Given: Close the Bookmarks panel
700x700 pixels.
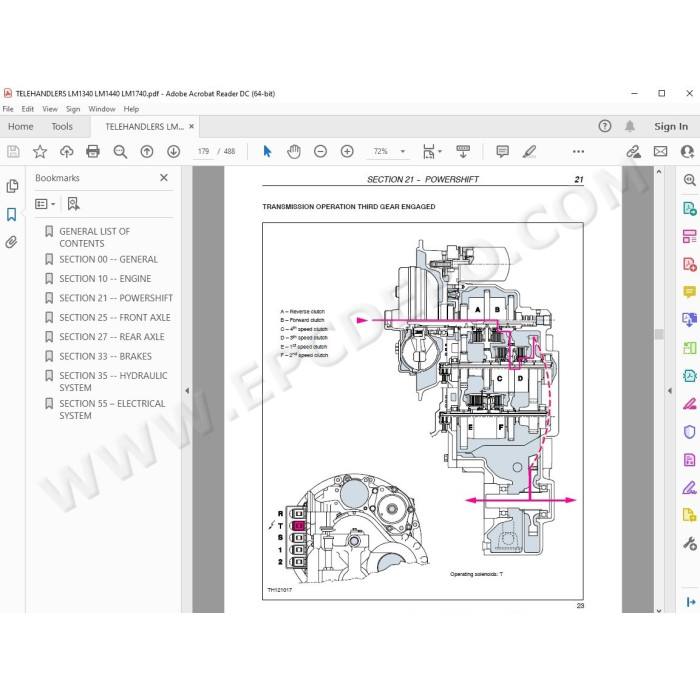Looking at the screenshot, I should (x=164, y=178).
